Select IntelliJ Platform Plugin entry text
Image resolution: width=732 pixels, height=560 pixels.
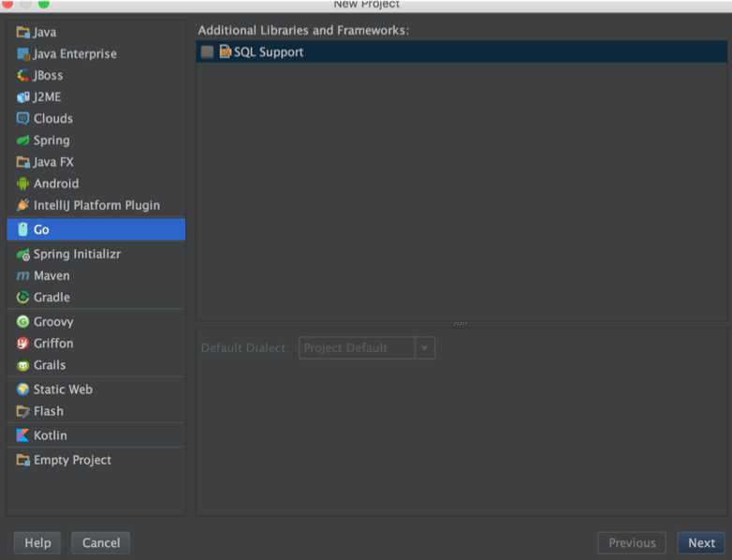(96, 205)
